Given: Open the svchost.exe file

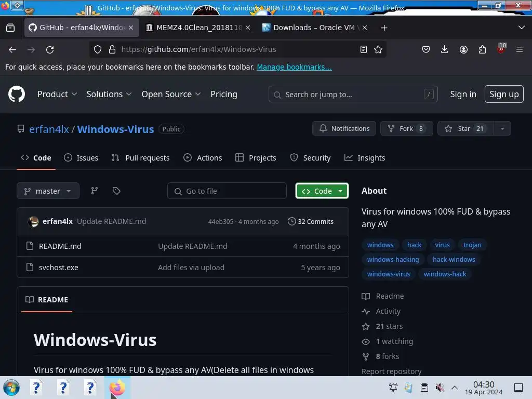Looking at the screenshot, I should tap(58, 268).
